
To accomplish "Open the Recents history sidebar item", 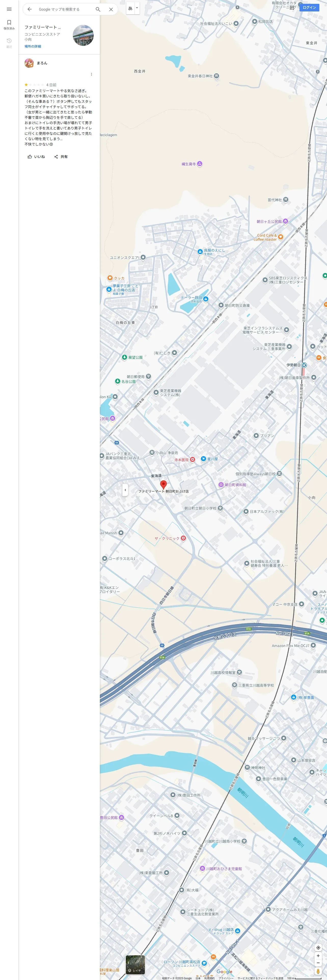I will coord(9,43).
